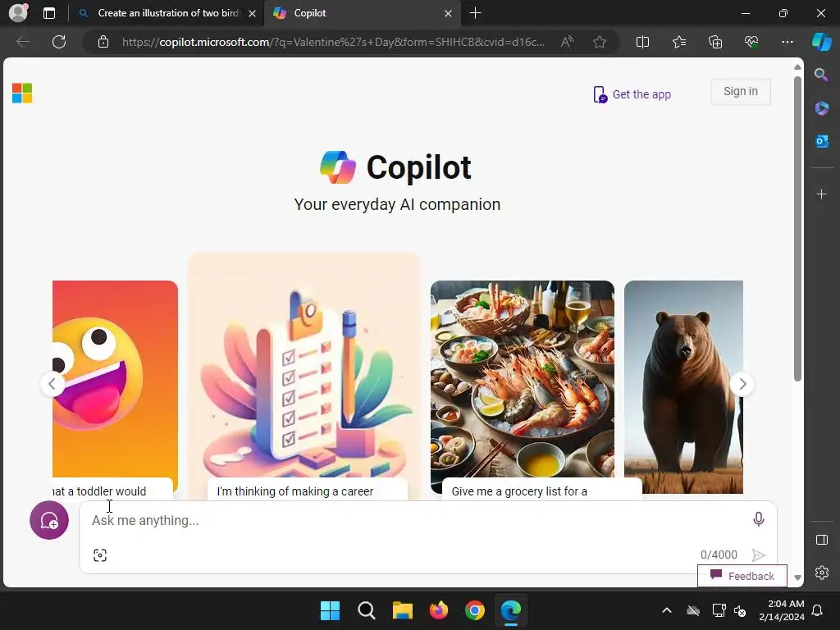Click the scrollbar up arrow
The width and height of the screenshot is (840, 630).
click(797, 67)
